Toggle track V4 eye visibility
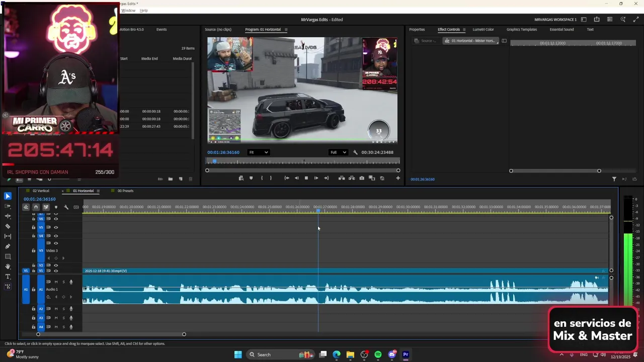This screenshot has height=362, width=644. click(56, 236)
